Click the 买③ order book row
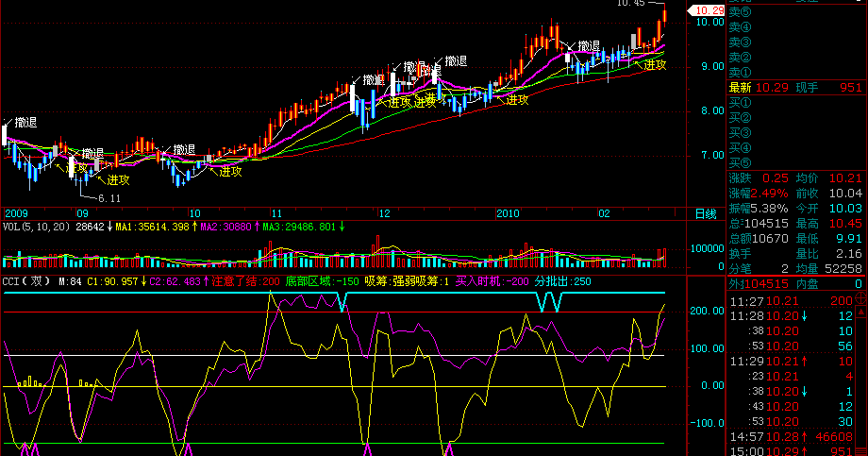 796,132
